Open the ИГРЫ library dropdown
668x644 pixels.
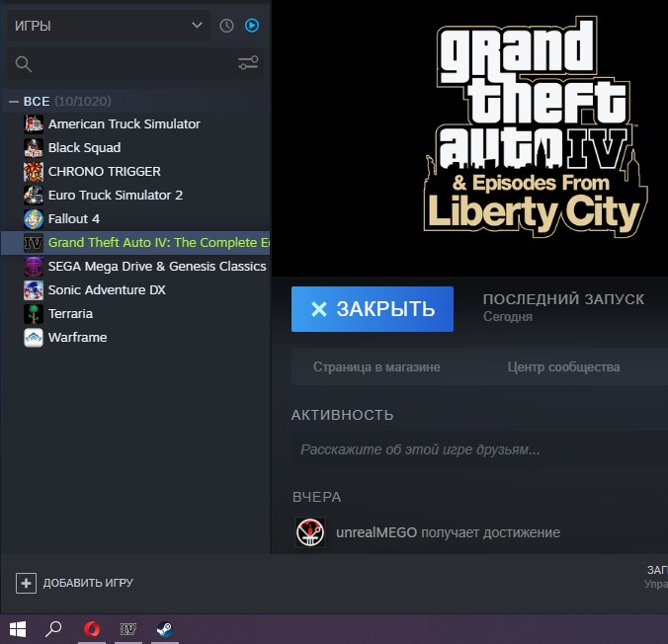click(109, 26)
